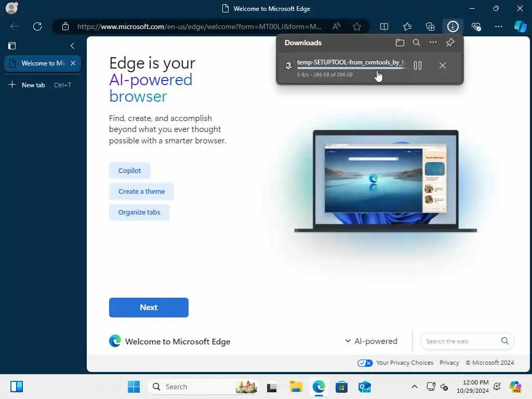Pause the temp-SETUPTOOL download
Screen dimensions: 532x399
[418, 65]
